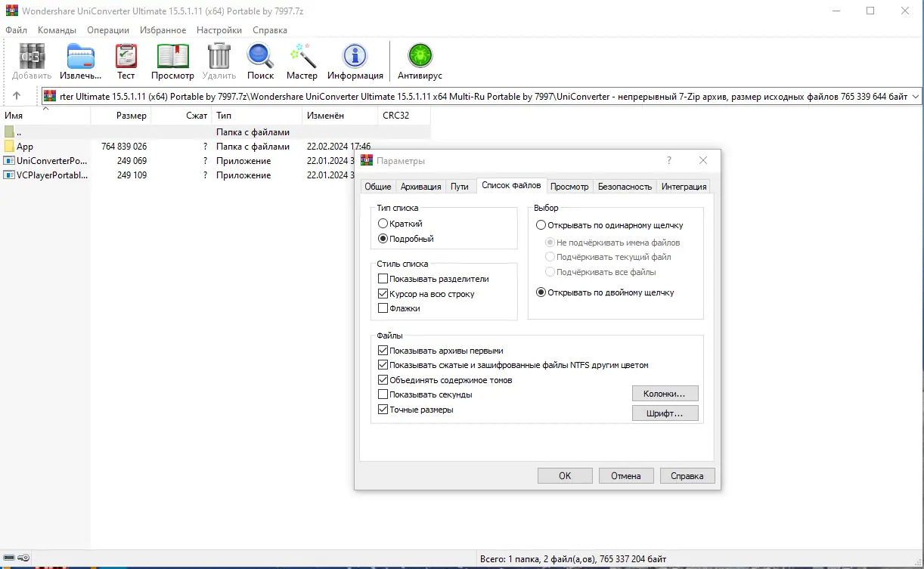This screenshot has height=569, width=924.
Task: Click the disk icon in the status bar
Action: 8,558
